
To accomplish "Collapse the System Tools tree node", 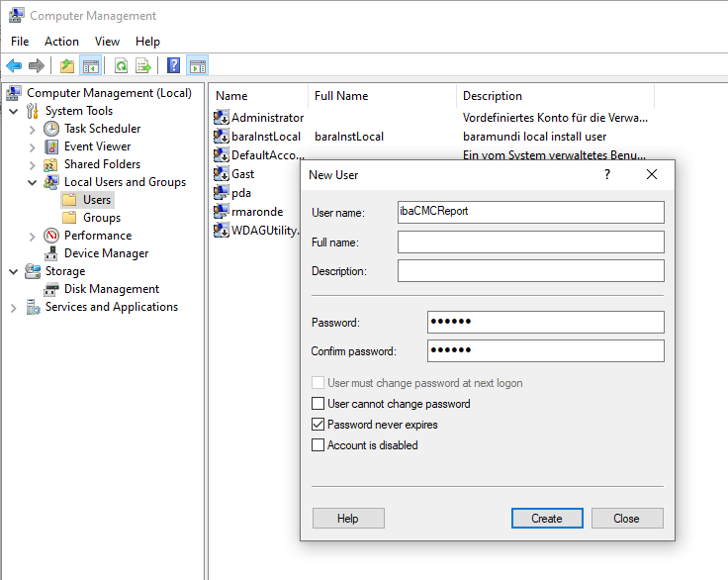I will (14, 111).
